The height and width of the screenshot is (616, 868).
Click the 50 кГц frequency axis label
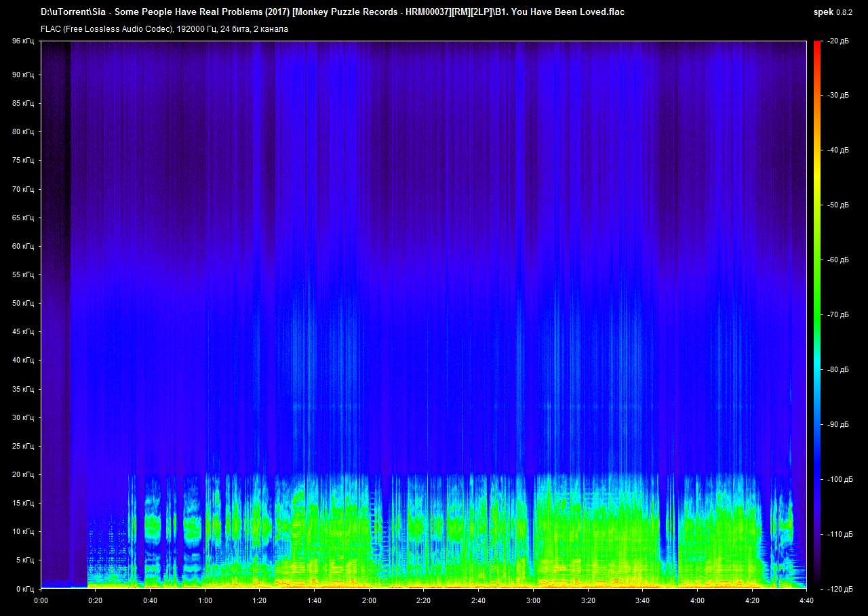(x=23, y=304)
